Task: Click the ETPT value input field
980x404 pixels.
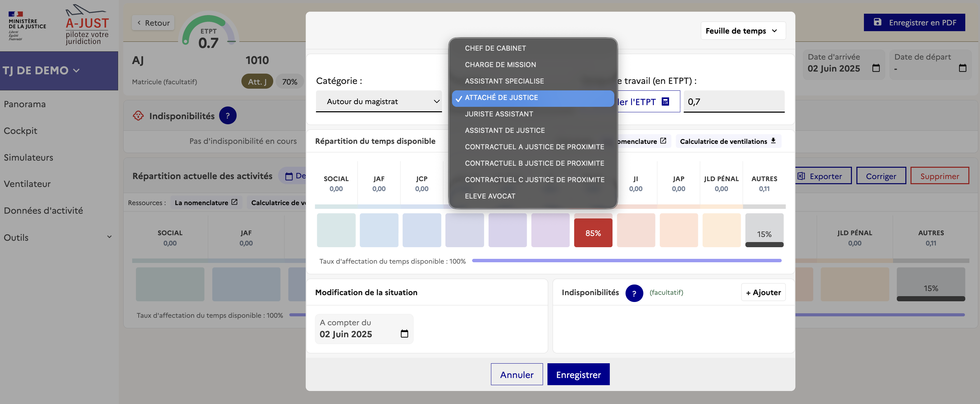Action: click(733, 102)
